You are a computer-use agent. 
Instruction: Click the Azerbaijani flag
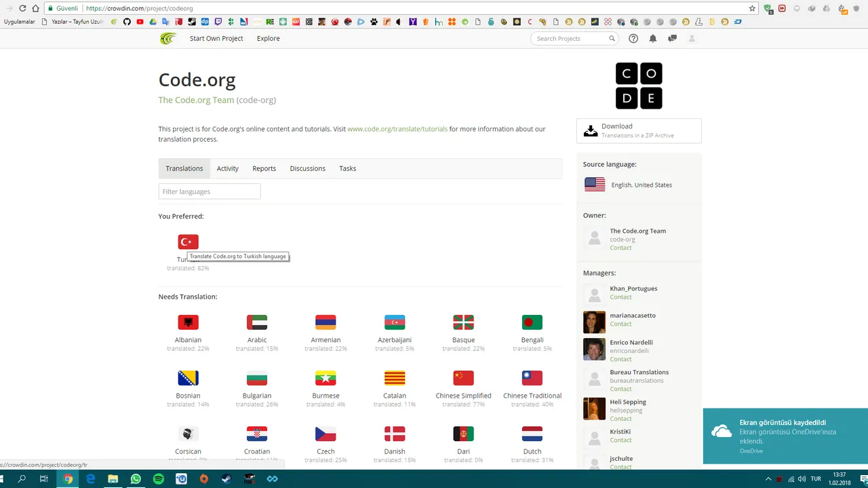click(x=395, y=322)
